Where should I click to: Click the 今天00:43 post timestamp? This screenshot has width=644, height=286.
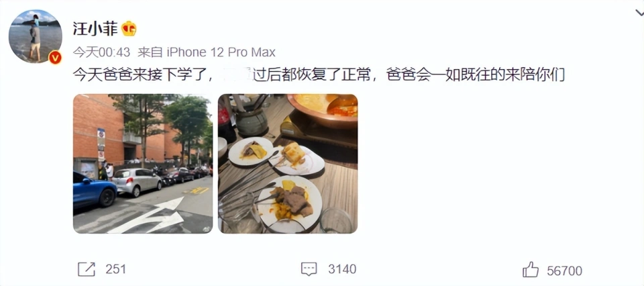pos(101,52)
